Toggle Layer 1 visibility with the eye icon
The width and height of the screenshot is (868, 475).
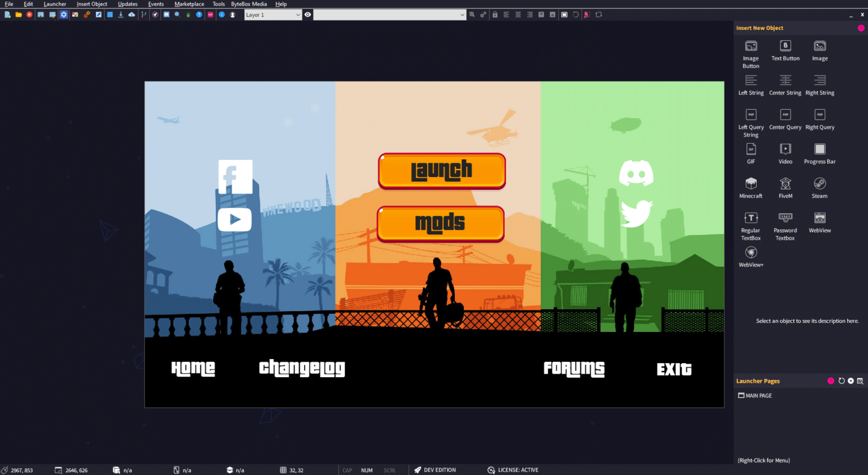click(308, 14)
